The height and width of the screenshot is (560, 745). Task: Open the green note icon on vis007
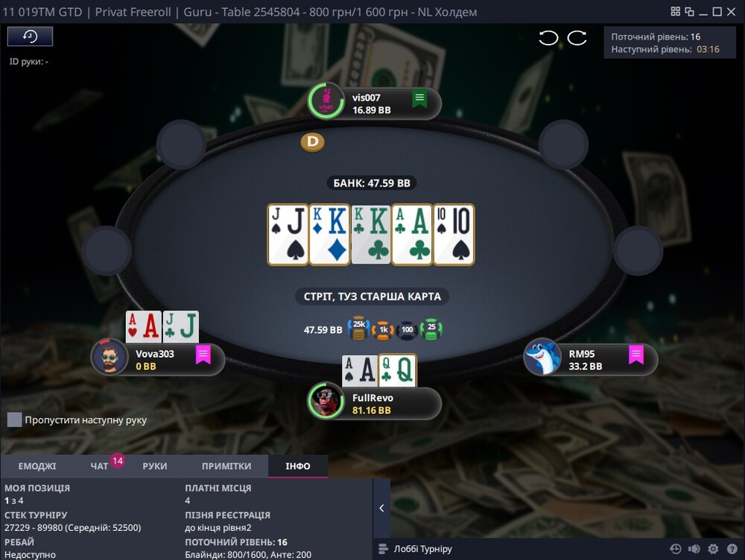pyautogui.click(x=419, y=99)
